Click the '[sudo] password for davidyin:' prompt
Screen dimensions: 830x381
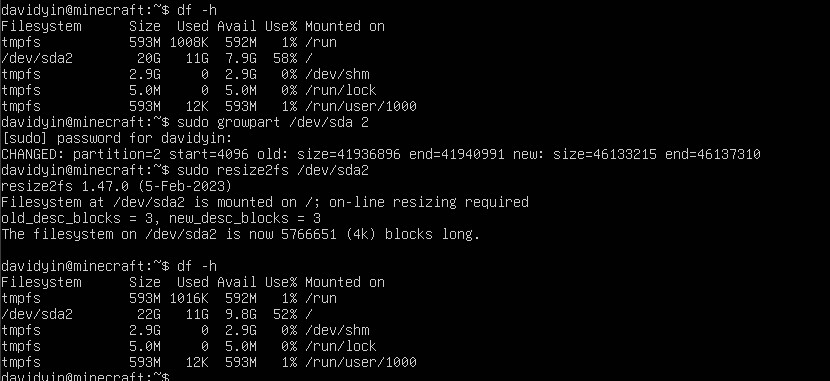coord(117,139)
